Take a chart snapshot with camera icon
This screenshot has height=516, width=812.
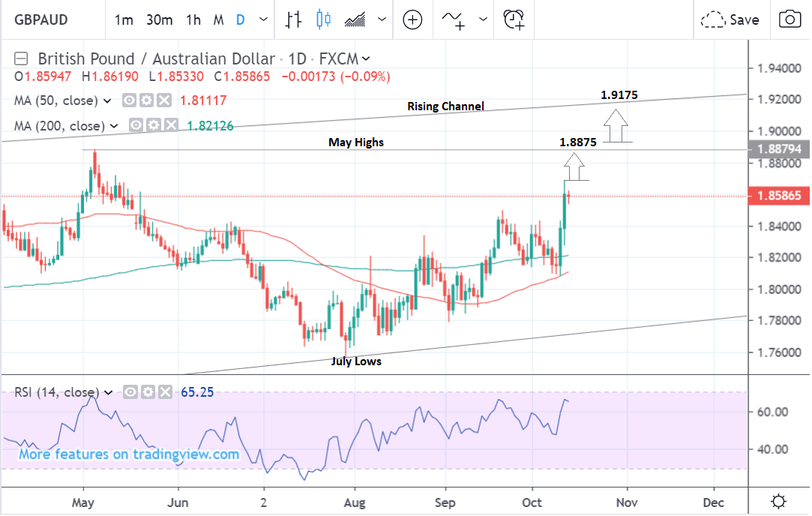[x=789, y=20]
